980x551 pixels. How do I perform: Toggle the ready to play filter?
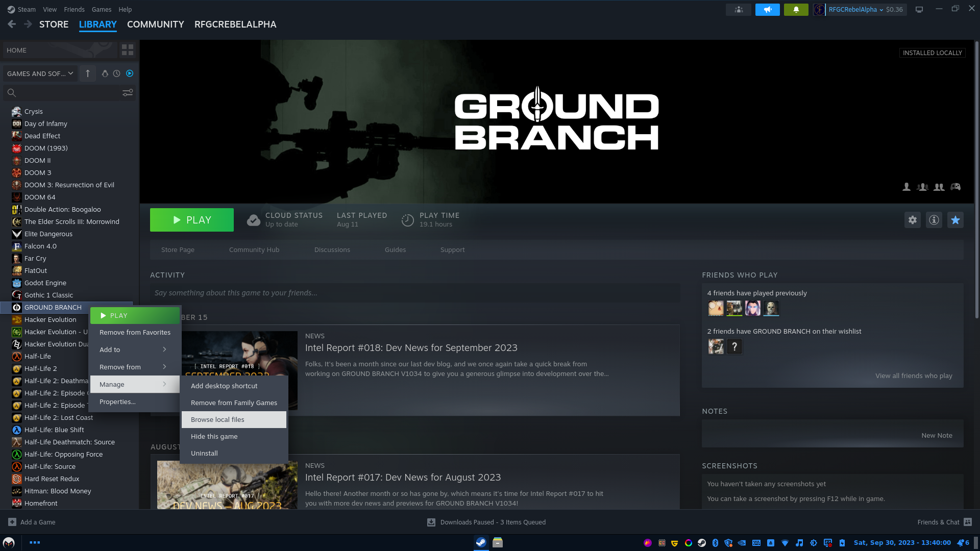(x=130, y=73)
